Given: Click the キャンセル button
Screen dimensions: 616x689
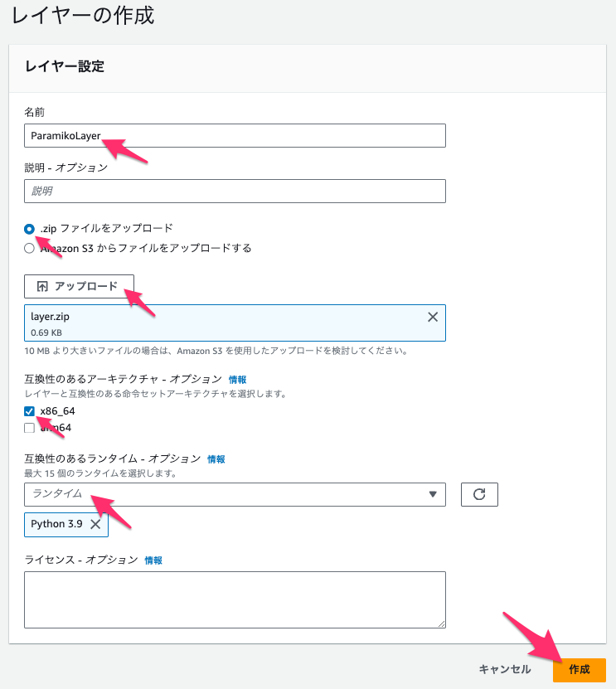Looking at the screenshot, I should click(505, 669).
